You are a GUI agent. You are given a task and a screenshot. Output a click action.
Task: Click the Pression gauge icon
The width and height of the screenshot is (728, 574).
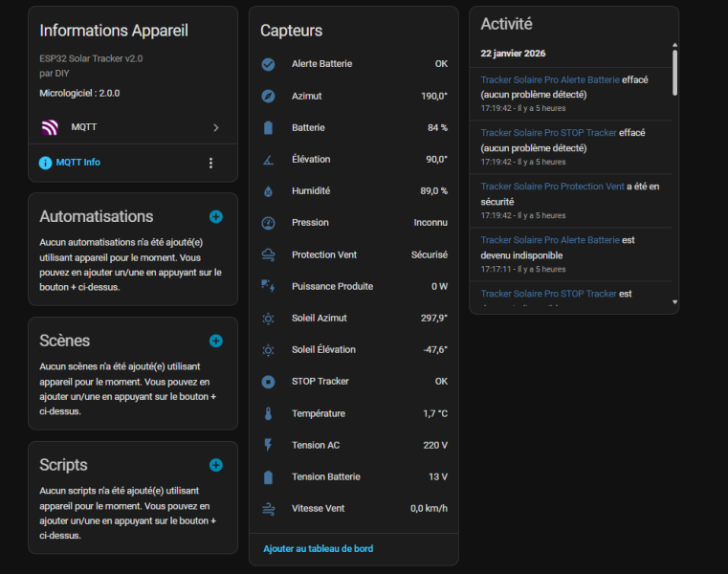pyautogui.click(x=268, y=223)
